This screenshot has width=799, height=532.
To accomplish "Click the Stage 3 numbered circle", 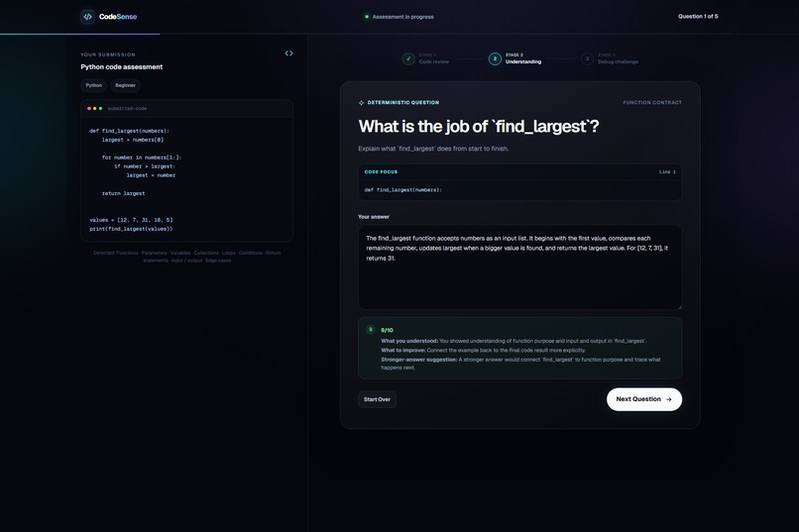I will (587, 58).
